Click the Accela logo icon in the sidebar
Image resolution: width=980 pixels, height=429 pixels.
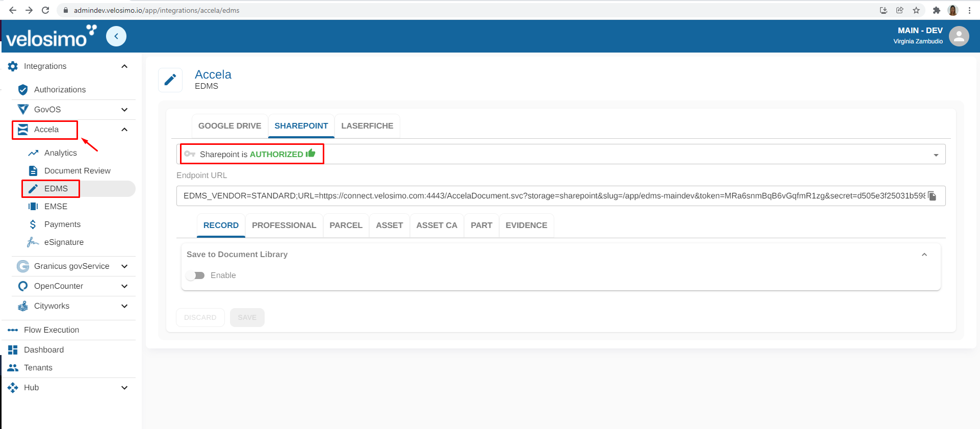23,130
